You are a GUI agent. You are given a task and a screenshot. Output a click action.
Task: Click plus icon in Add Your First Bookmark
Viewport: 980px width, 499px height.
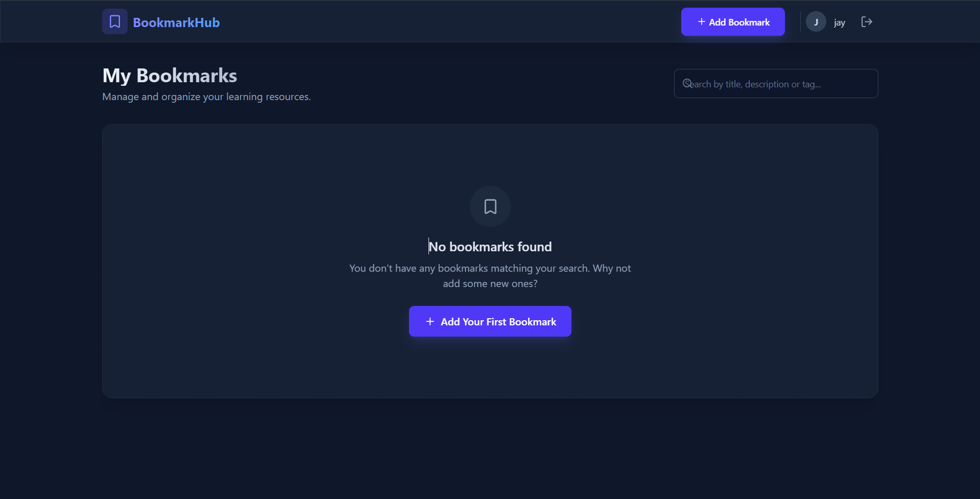pos(430,321)
